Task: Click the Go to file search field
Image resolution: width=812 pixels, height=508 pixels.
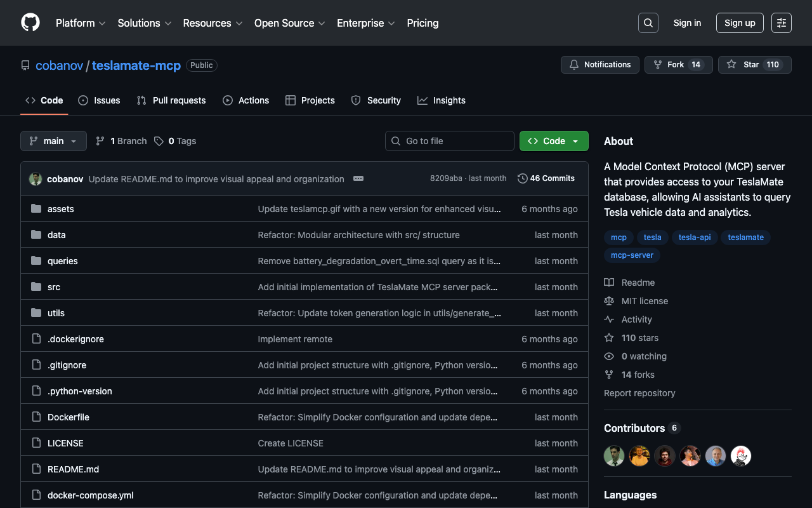Action: click(450, 141)
